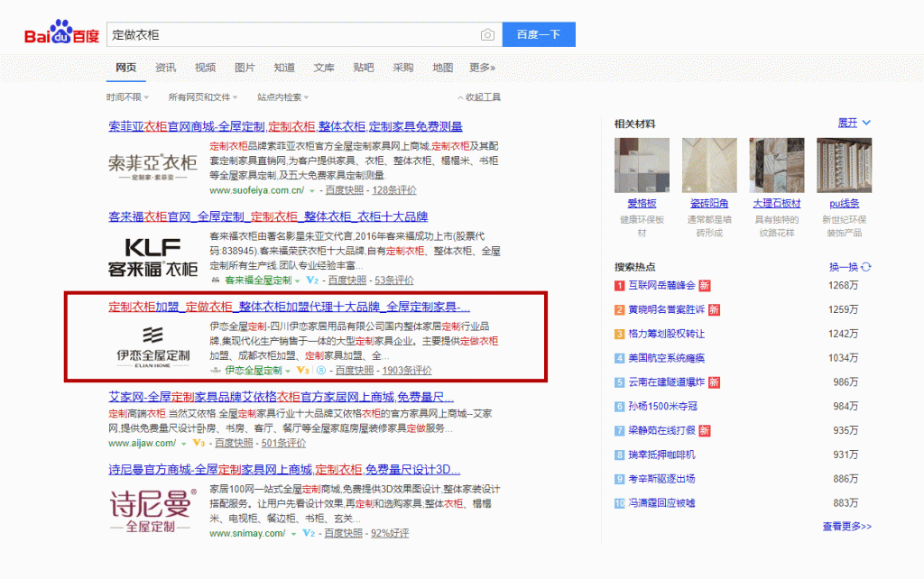This screenshot has width=924, height=579.
Task: Click the V2 badge on 客来福 result
Action: tap(312, 280)
